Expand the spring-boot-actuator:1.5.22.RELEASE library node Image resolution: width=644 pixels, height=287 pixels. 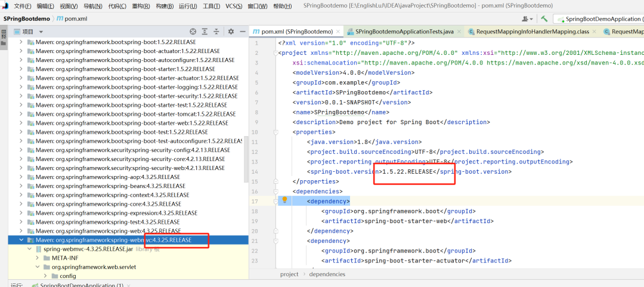coord(21,51)
